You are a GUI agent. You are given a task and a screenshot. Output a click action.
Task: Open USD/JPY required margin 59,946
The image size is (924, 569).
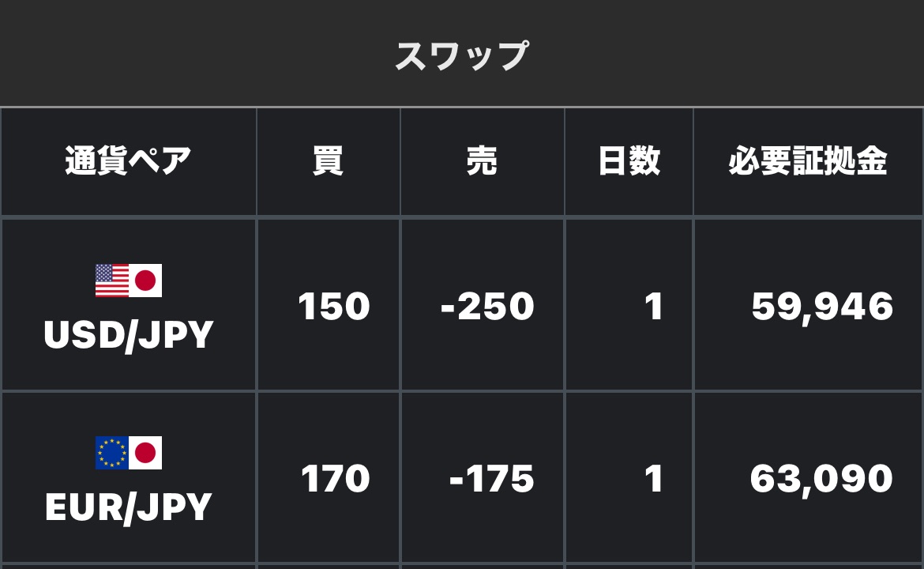(x=822, y=307)
